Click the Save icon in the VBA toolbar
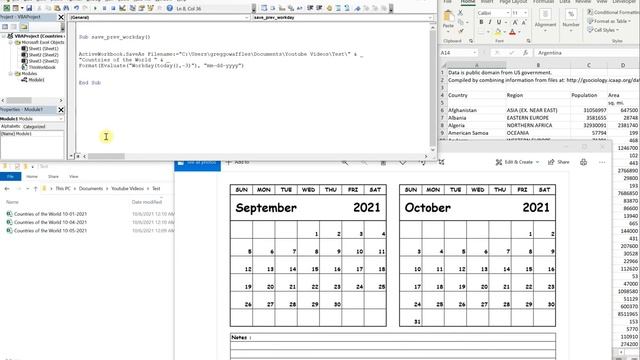The width and height of the screenshot is (640, 360). (x=29, y=8)
